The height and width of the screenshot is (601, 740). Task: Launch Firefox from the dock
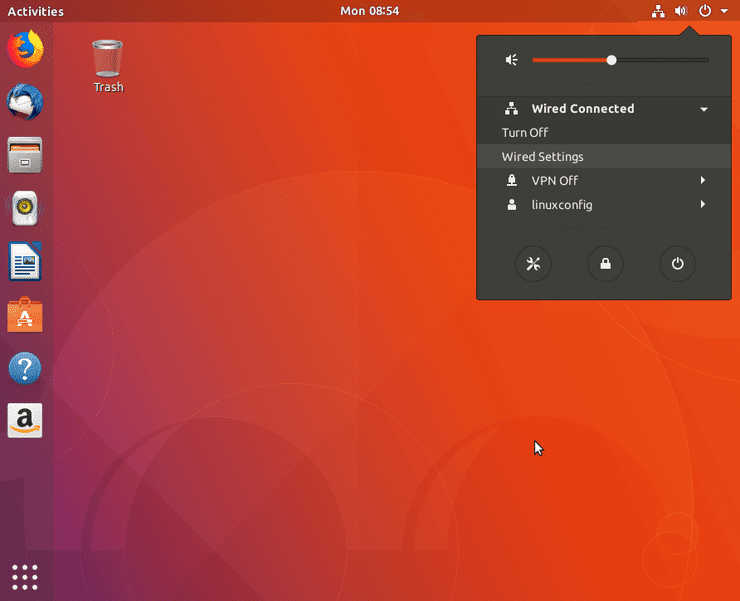[x=25, y=49]
